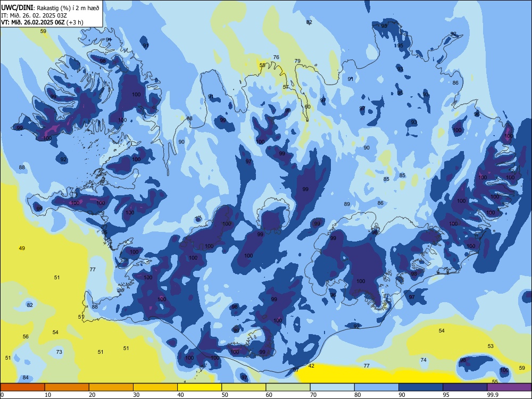Click the orange 10–20 legend swatch
The image size is (532, 399).
(x=67, y=387)
